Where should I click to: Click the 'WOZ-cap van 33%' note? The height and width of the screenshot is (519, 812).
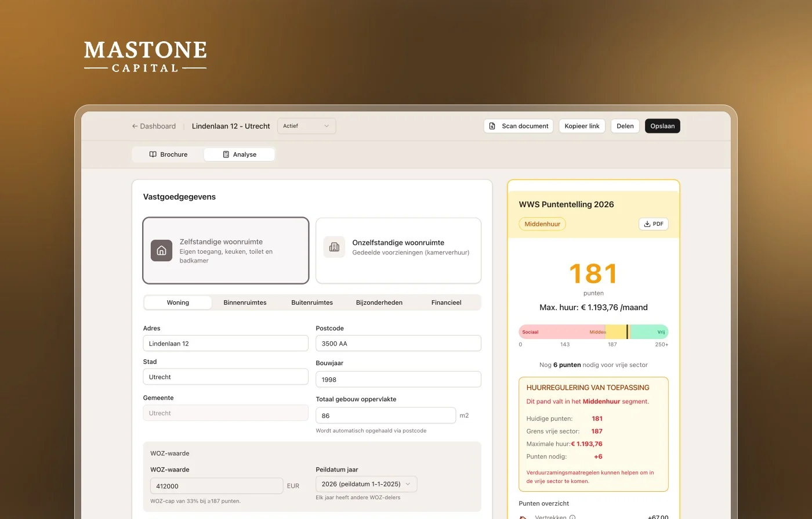pos(195,501)
